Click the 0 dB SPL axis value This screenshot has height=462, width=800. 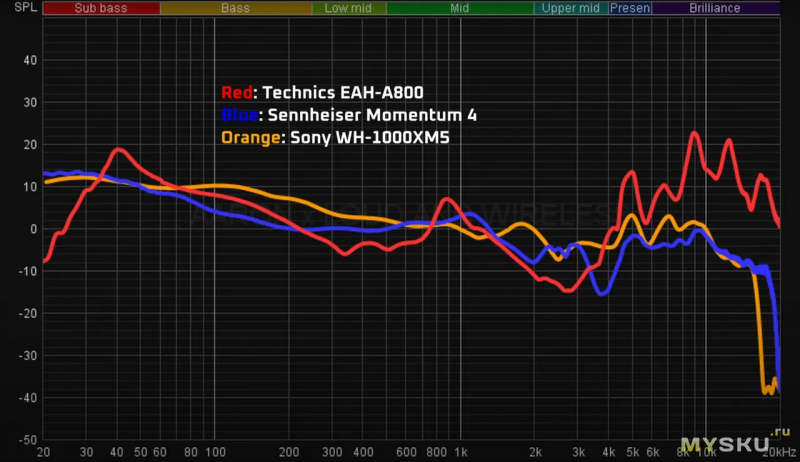click(34, 229)
